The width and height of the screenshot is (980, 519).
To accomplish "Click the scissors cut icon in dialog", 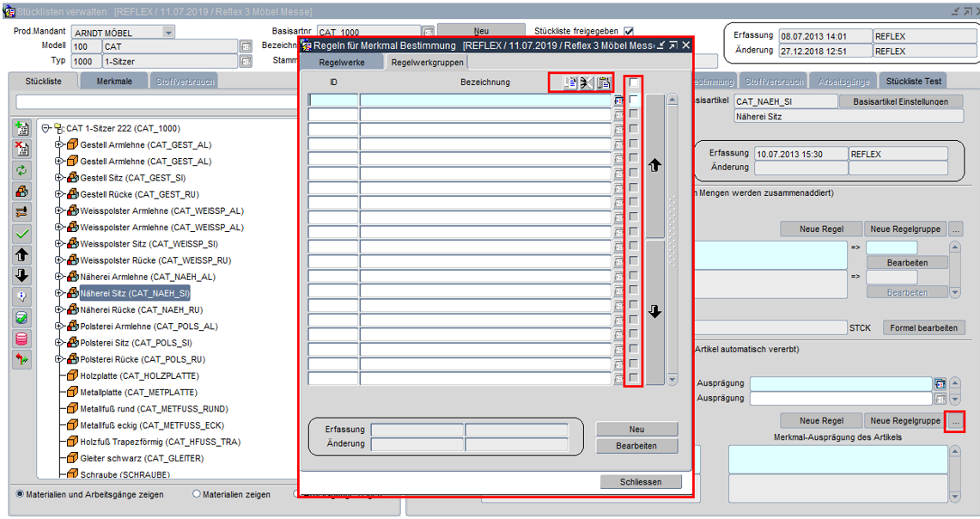I will pyautogui.click(x=586, y=82).
